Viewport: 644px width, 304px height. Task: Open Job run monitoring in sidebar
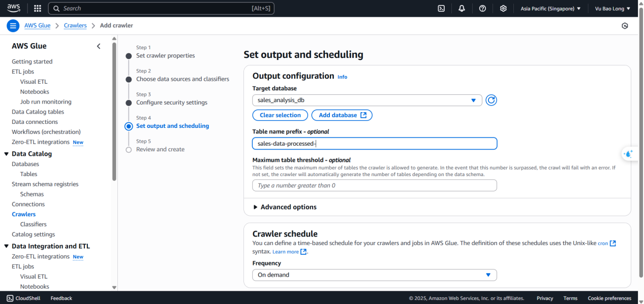tap(46, 102)
